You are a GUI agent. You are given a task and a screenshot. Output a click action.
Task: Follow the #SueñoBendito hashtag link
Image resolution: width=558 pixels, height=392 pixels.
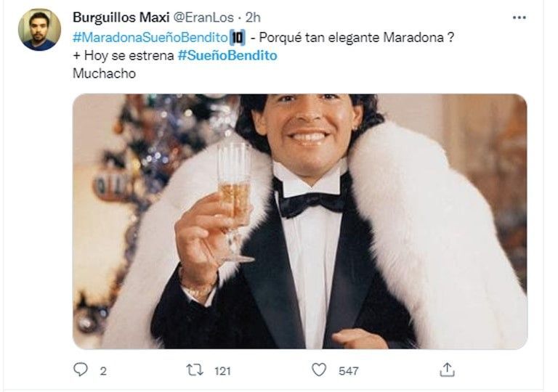227,56
